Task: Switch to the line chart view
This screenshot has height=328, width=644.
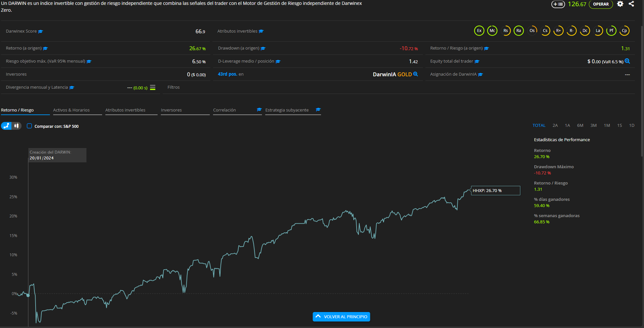Action: [7, 126]
